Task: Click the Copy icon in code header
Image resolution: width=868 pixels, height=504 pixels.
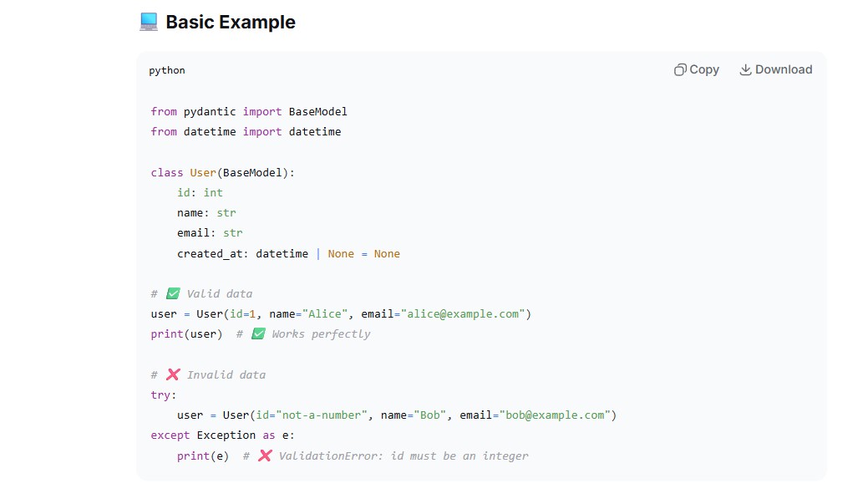Action: 680,69
